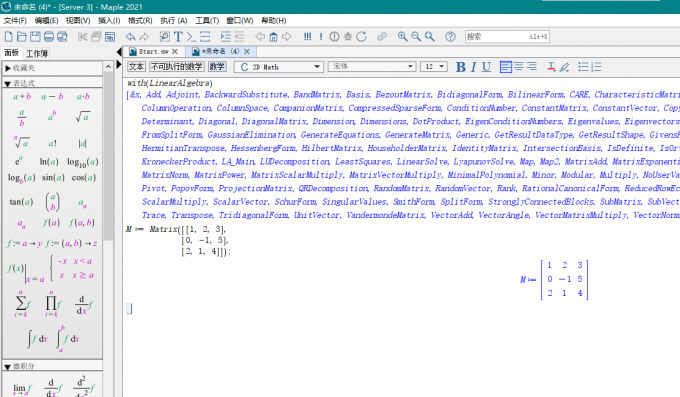Open the 2D Math style dropdown

(x=278, y=67)
